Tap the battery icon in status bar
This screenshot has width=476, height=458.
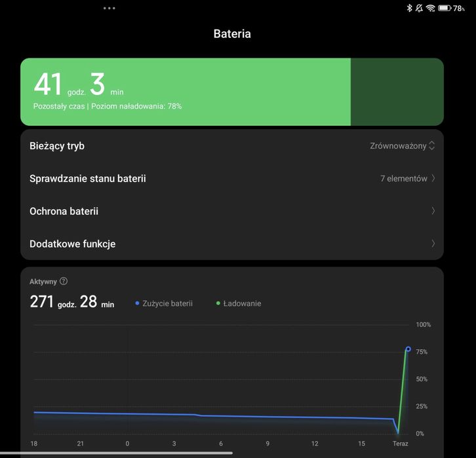click(x=445, y=8)
